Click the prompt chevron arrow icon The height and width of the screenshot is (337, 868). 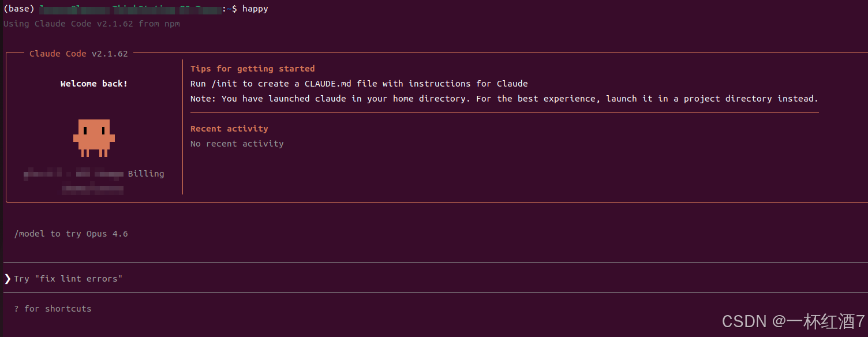[x=8, y=279]
